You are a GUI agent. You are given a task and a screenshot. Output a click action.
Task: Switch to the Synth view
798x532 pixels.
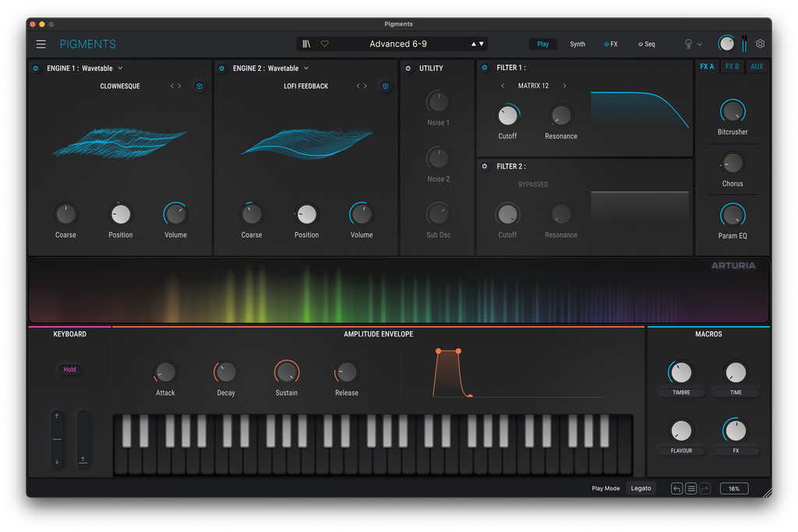tap(577, 44)
